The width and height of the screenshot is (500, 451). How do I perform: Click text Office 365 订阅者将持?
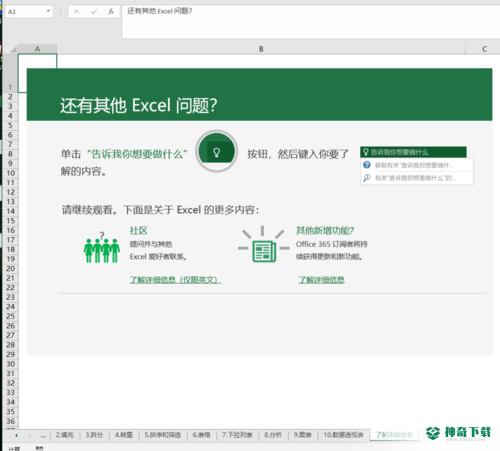332,244
